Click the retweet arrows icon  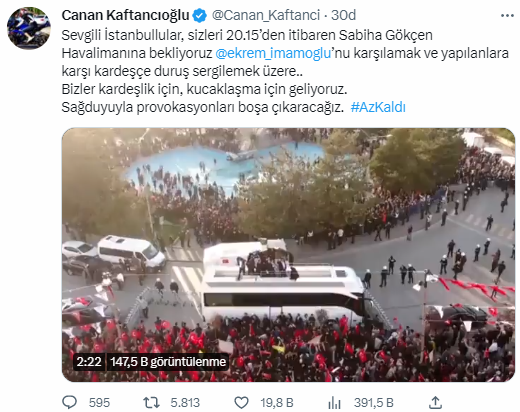[x=151, y=402]
